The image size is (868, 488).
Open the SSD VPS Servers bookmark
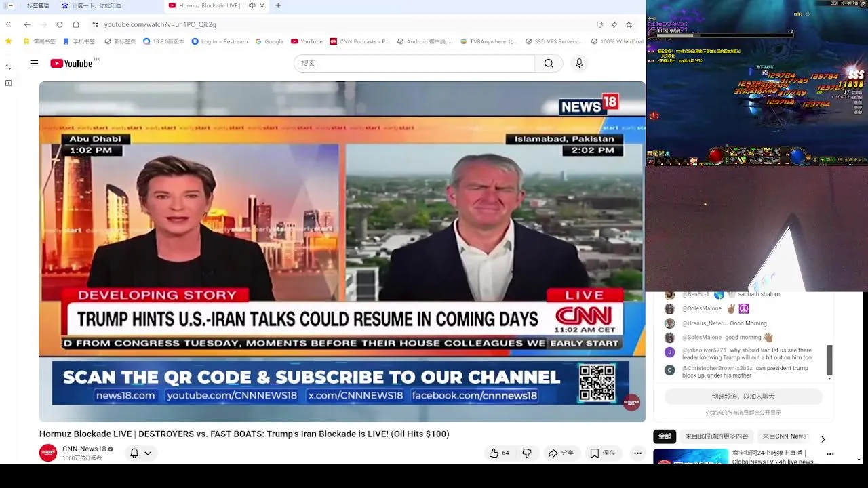[x=553, y=41]
